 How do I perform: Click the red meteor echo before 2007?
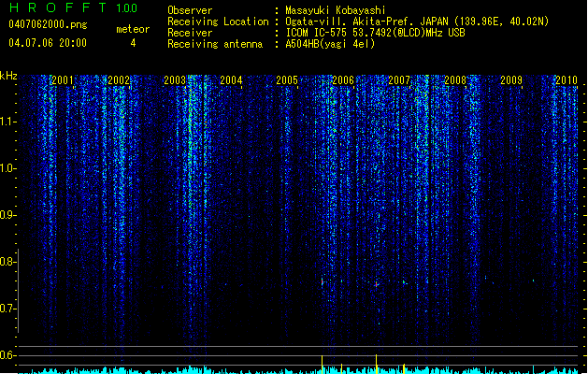[x=376, y=284]
